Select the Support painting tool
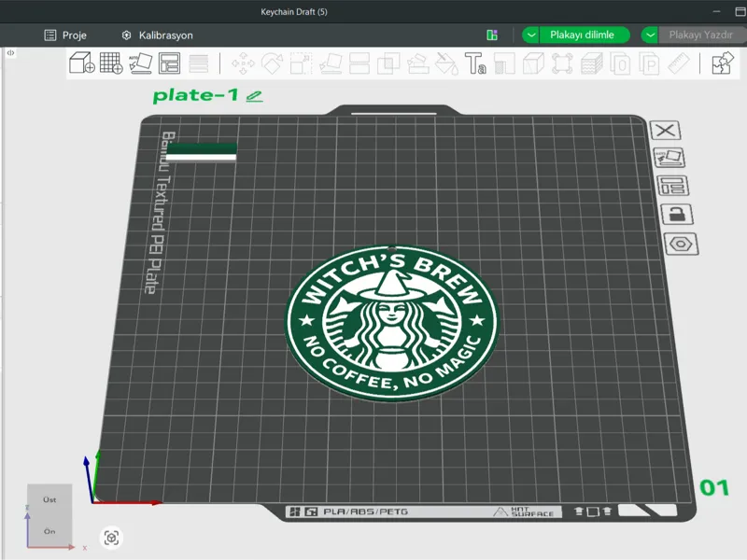The height and width of the screenshot is (560, 747). click(x=417, y=63)
